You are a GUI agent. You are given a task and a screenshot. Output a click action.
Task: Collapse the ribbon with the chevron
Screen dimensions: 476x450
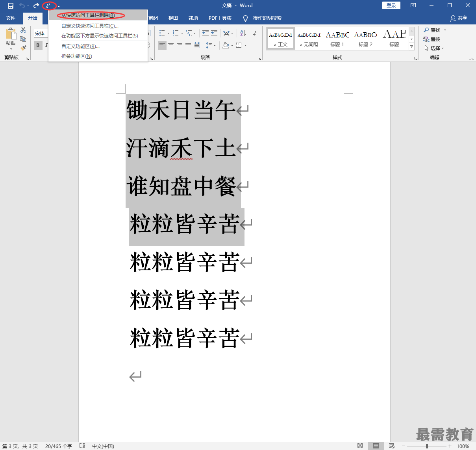pos(471,58)
